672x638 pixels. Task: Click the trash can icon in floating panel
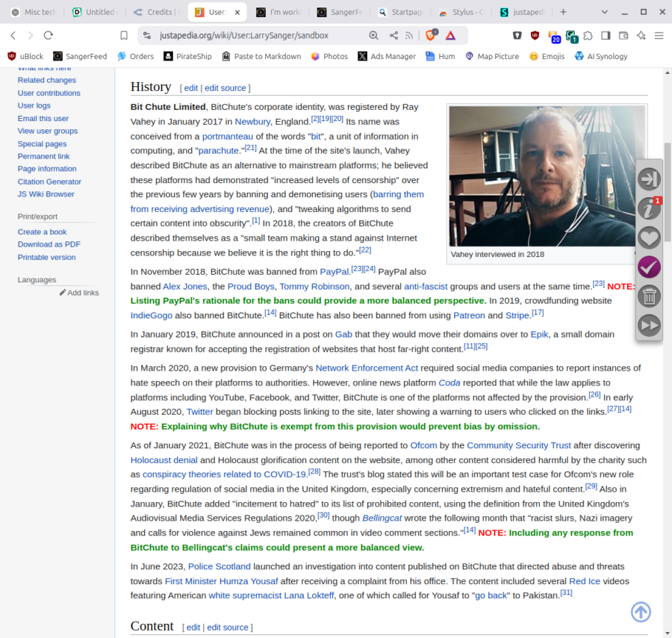tap(649, 296)
